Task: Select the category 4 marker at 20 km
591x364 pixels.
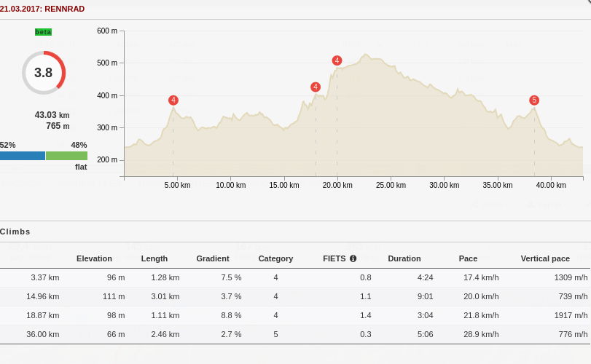Action: tap(337, 60)
